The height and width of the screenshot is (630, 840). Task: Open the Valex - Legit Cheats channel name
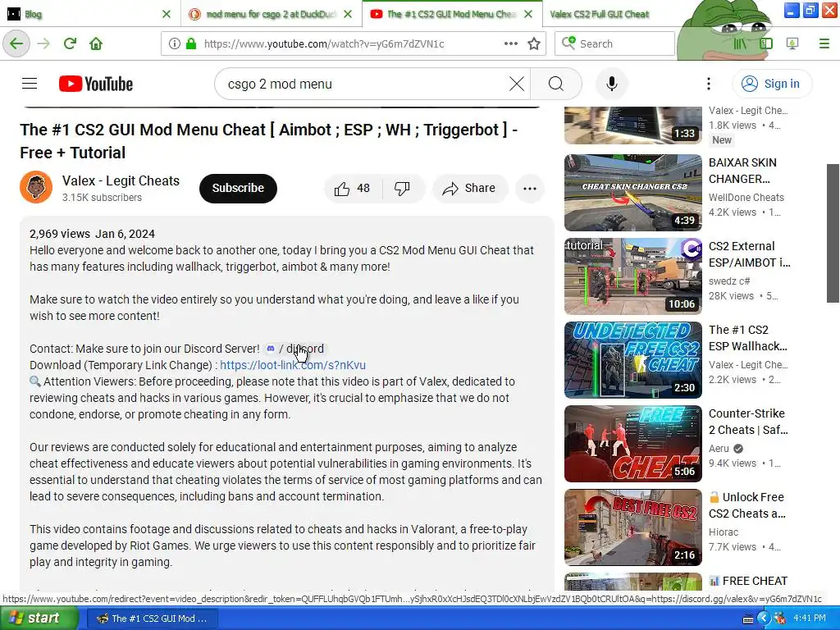121,180
